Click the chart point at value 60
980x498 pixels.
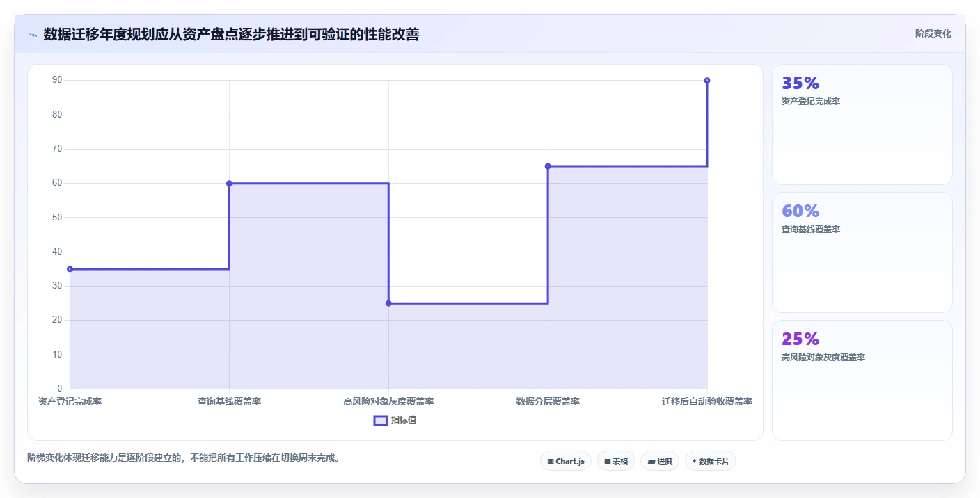tap(229, 184)
